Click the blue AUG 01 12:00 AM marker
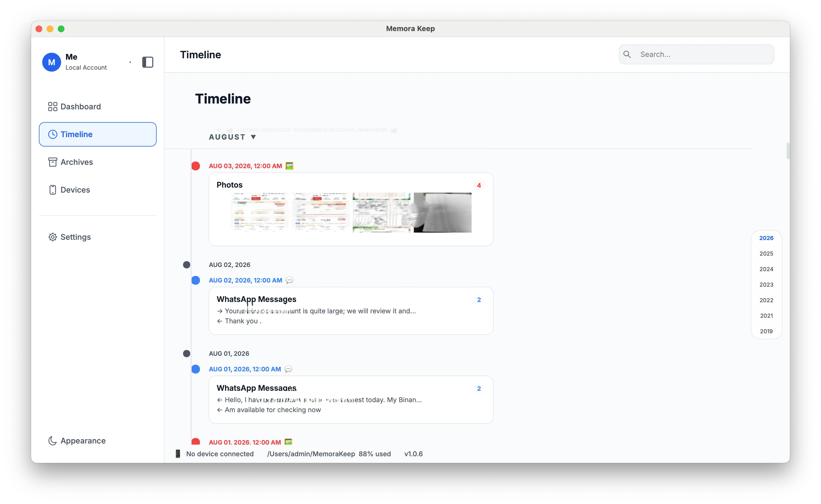 pos(196,369)
